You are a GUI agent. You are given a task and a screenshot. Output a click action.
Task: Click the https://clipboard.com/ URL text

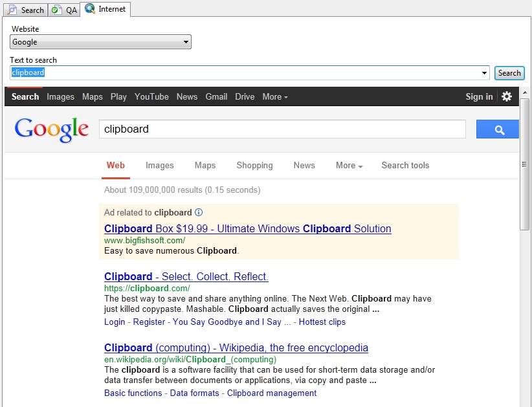pos(147,289)
